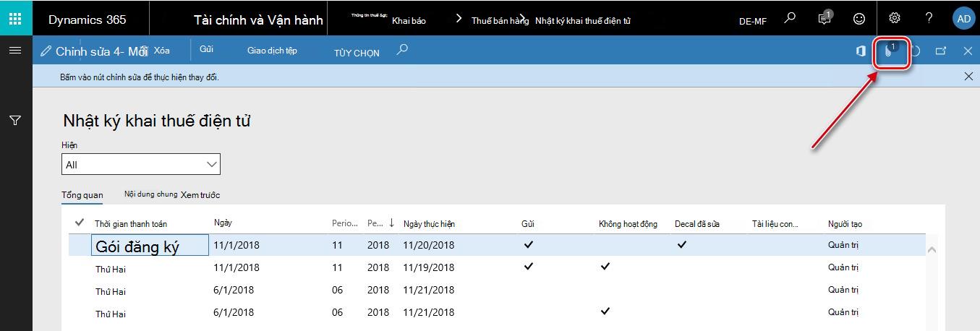980x331 pixels.
Task: Click the Xóa delete button
Action: (x=162, y=50)
